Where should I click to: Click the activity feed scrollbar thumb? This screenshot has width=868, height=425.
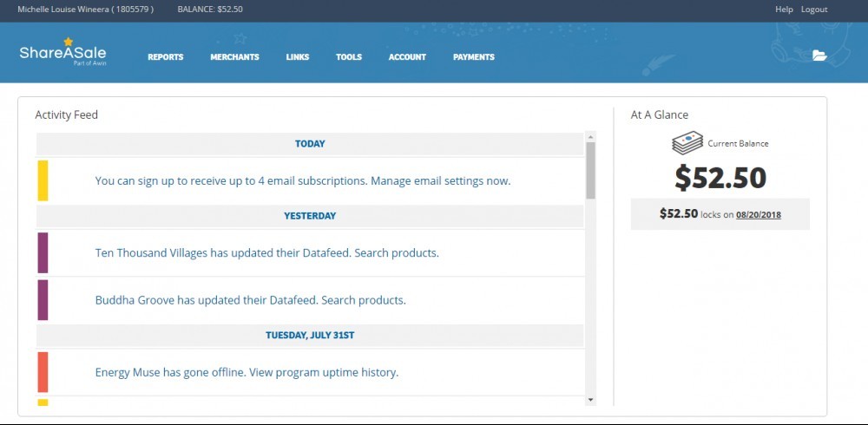click(x=590, y=171)
